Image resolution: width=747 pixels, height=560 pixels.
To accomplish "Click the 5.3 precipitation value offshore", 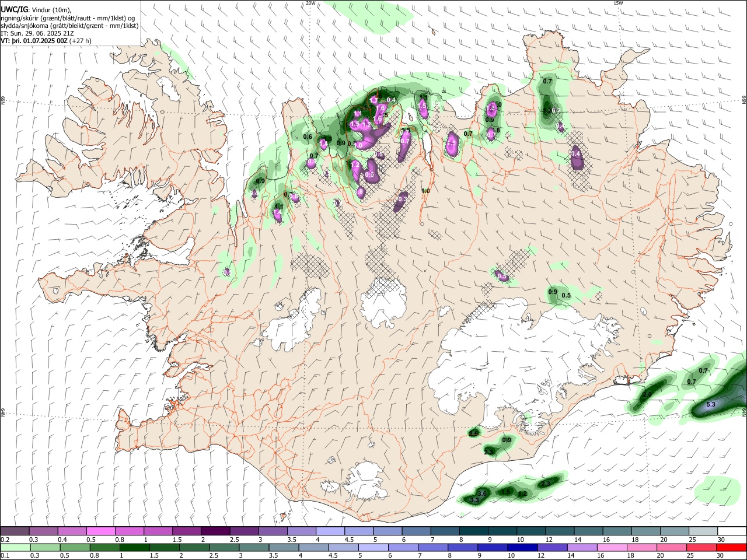I will pyautogui.click(x=711, y=404).
